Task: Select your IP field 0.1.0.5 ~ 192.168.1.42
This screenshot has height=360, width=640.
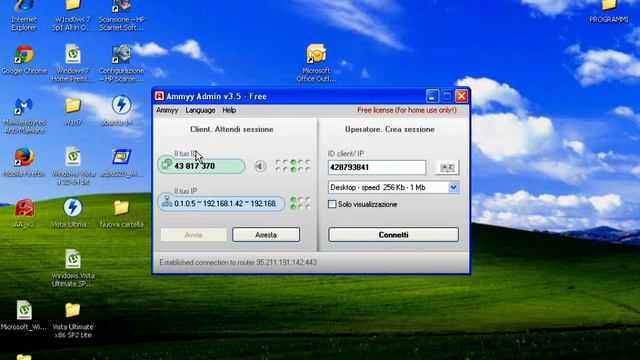Action: click(221, 203)
